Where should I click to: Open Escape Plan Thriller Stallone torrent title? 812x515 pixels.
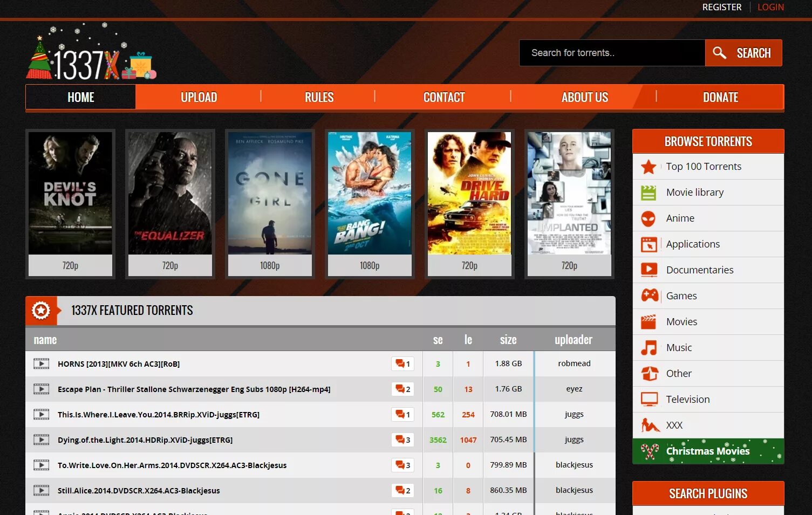click(194, 389)
